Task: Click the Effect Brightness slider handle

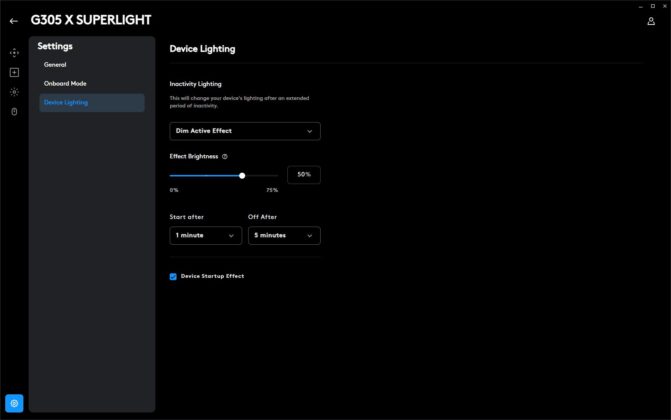Action: coord(242,176)
